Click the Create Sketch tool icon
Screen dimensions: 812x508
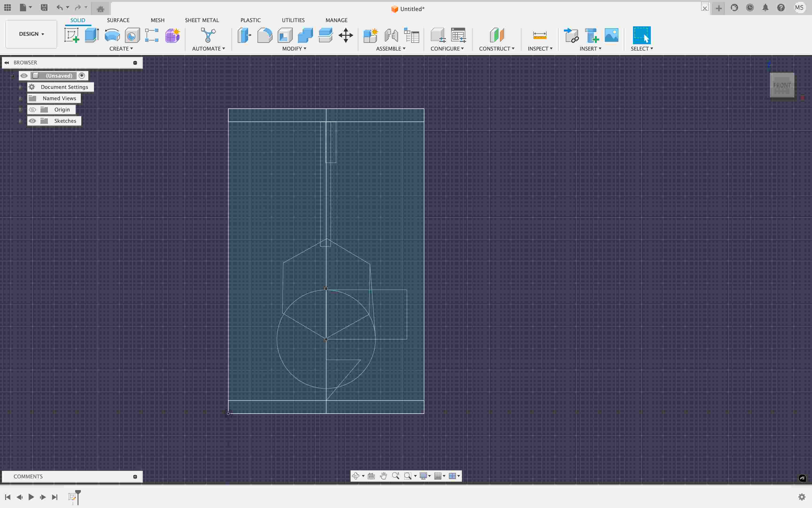[72, 35]
